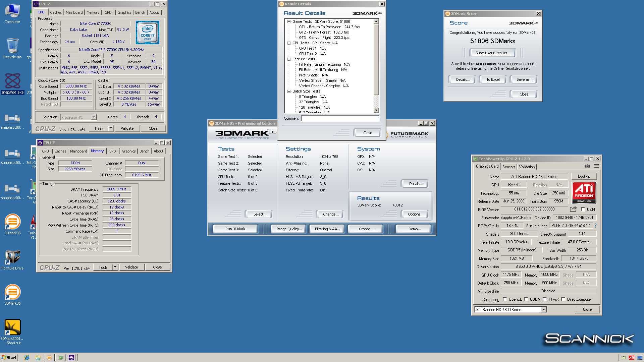
Task: Open Mainboard tab in top CPU-Z
Action: pos(74,12)
